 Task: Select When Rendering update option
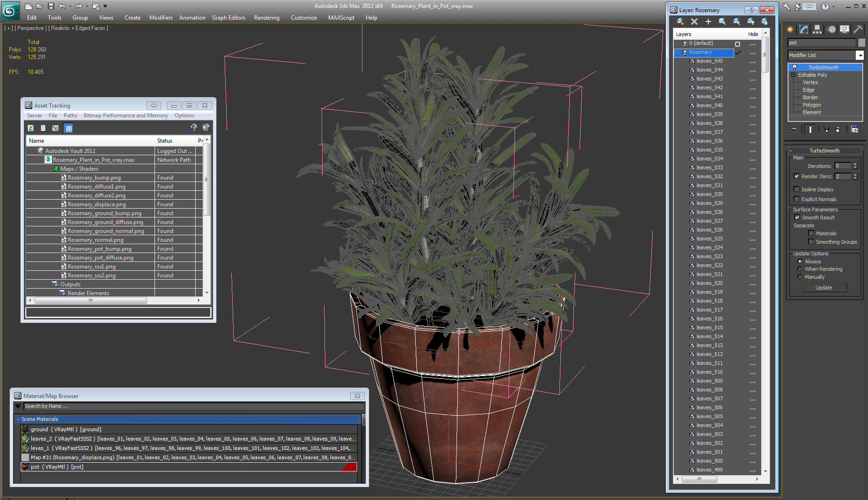pyautogui.click(x=800, y=269)
